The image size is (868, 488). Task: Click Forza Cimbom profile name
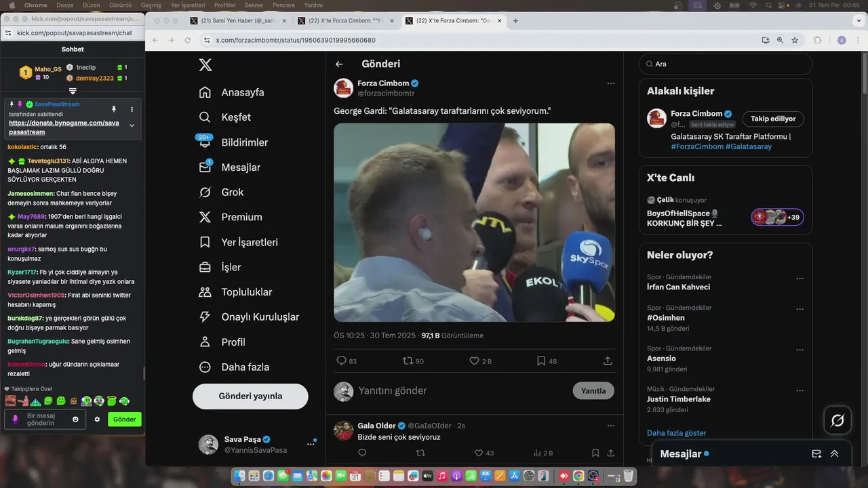point(383,83)
